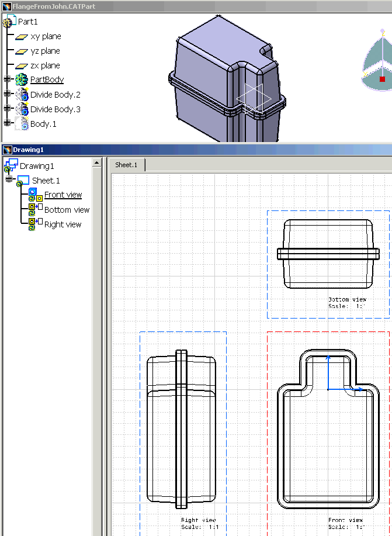Screen dimensions: 392x536
Task: Select the yz plane icon
Action: point(22,51)
